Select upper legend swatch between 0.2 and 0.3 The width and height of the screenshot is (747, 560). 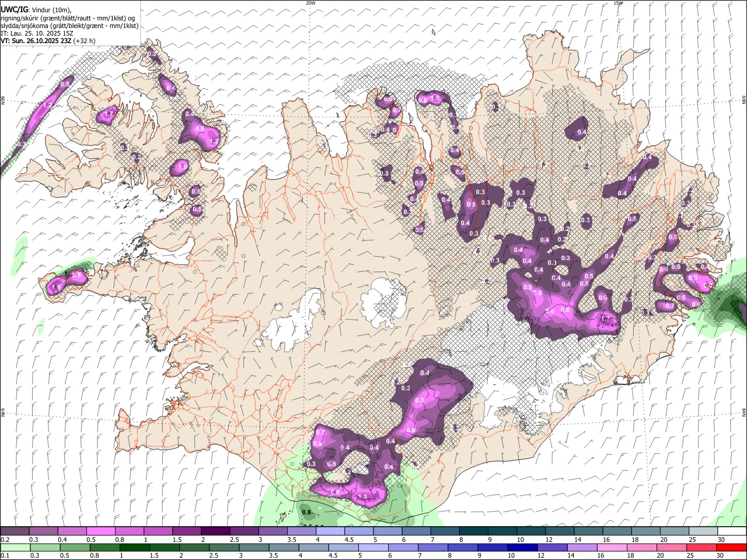[15, 531]
